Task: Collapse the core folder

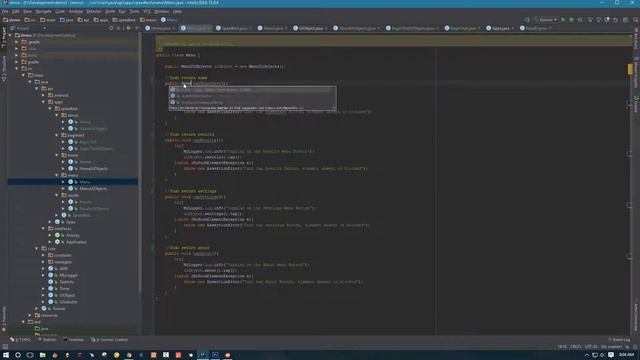Action: [37, 249]
